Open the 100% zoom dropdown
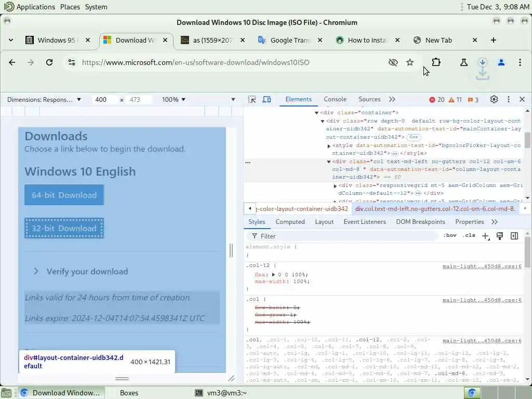 tap(174, 99)
